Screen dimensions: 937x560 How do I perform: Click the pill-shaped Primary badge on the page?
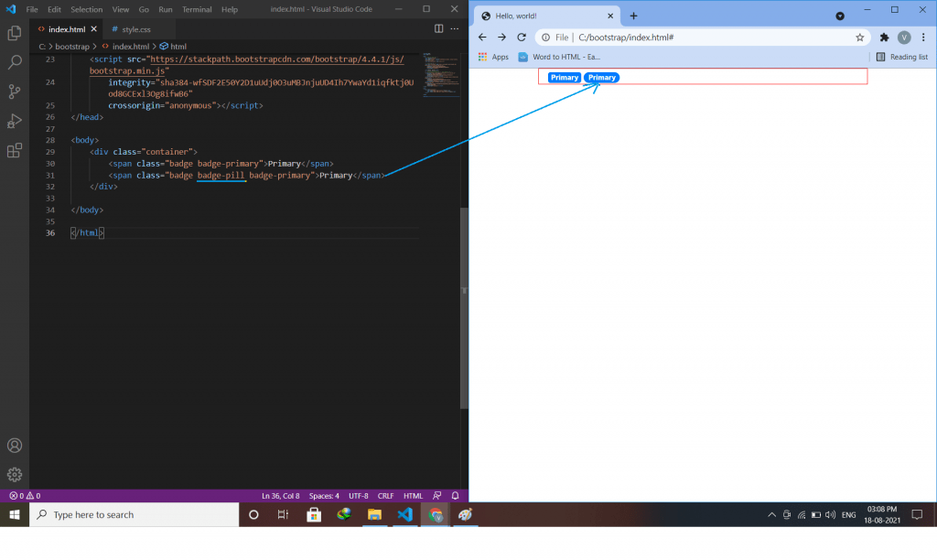click(x=602, y=77)
